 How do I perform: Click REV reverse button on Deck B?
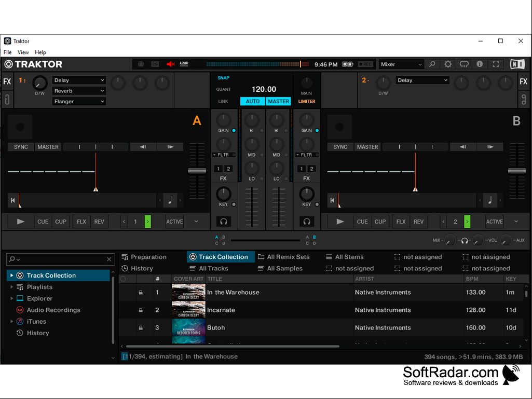(x=419, y=222)
